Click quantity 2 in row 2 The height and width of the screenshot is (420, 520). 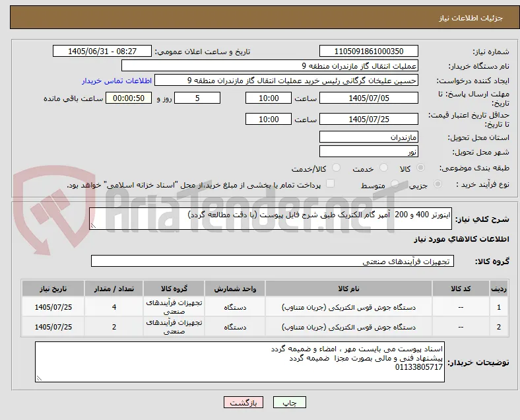coord(114,327)
